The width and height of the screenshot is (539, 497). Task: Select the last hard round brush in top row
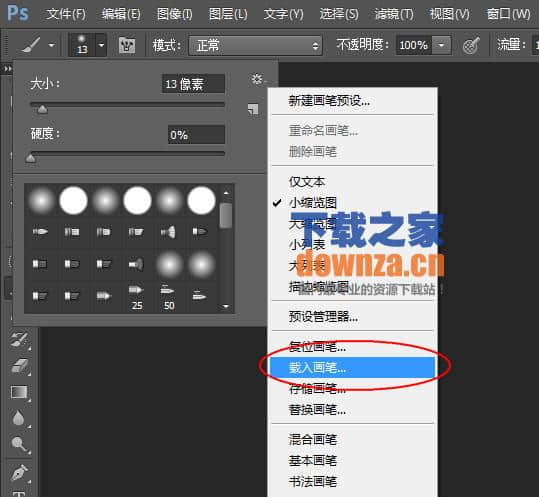201,200
